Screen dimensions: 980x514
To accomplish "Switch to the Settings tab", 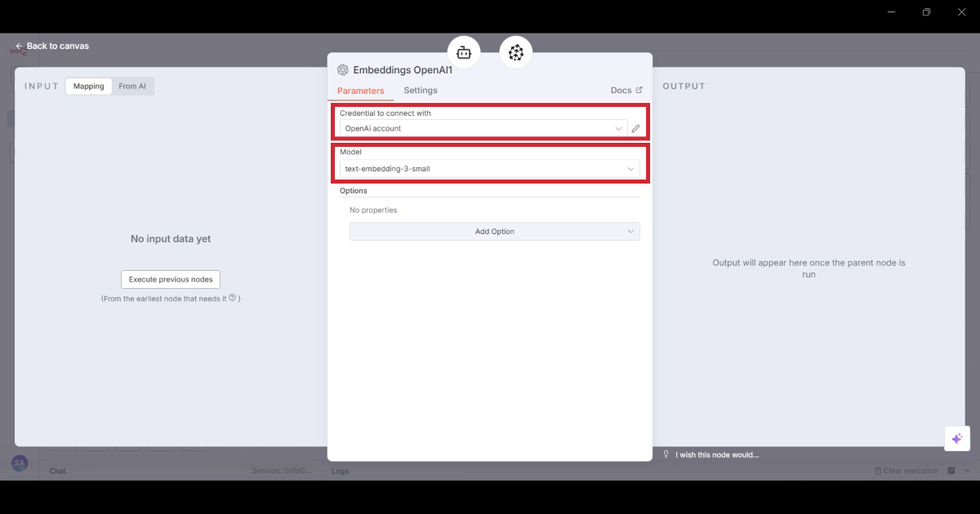I will [x=421, y=91].
